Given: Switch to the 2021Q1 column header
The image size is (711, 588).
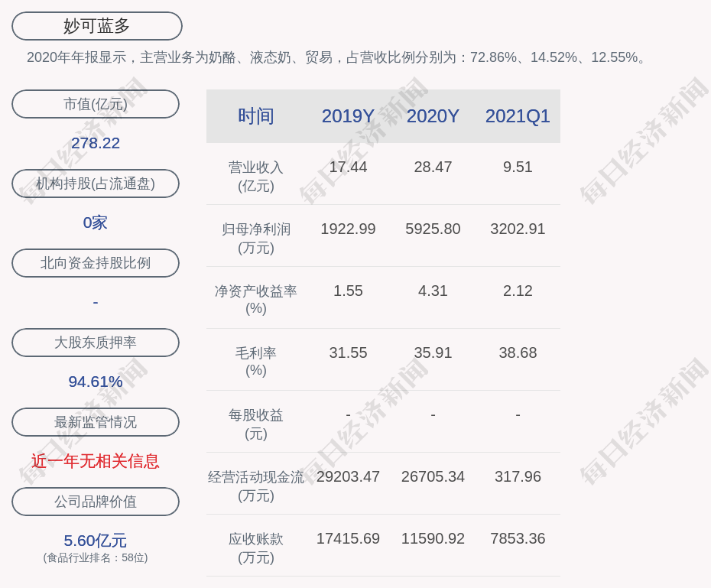Looking at the screenshot, I should pos(518,116).
